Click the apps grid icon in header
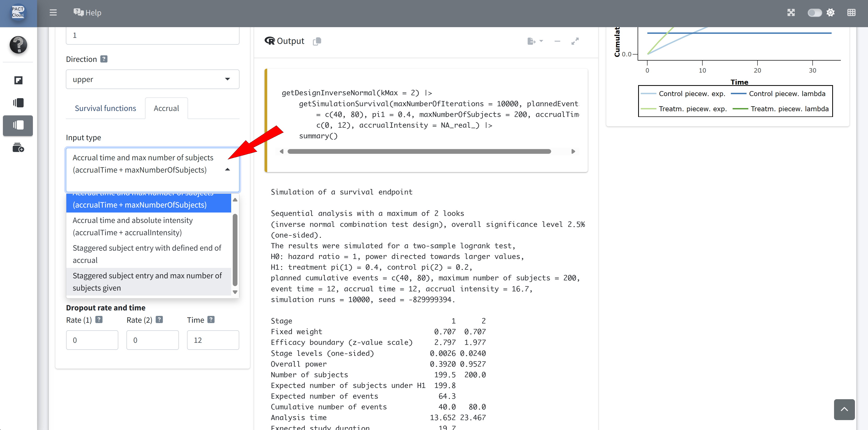 pyautogui.click(x=851, y=13)
